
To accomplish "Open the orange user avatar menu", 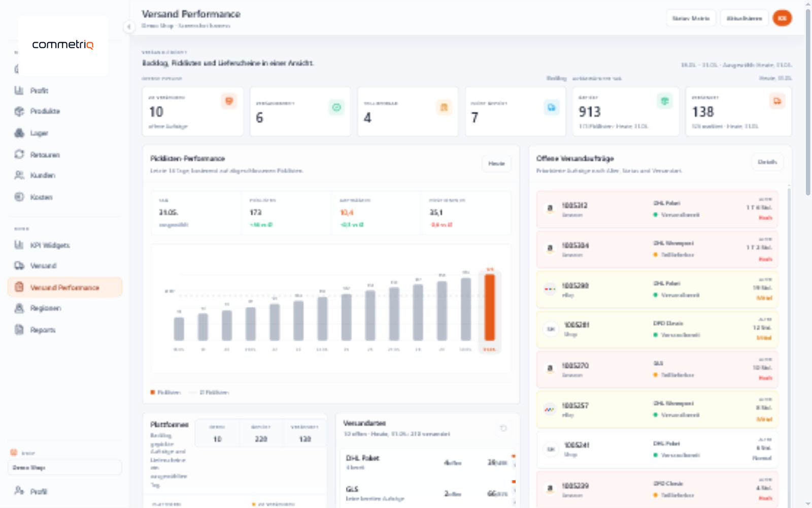I will click(782, 18).
